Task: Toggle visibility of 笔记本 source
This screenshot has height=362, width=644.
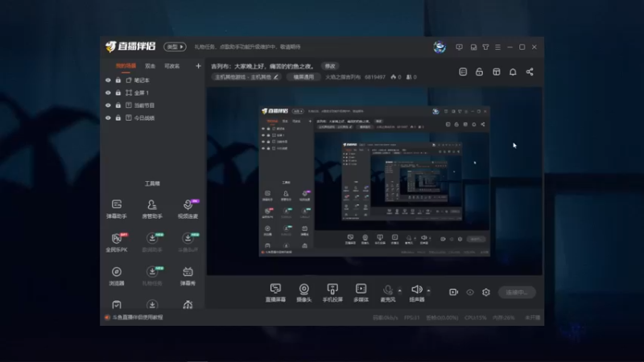Action: point(108,80)
